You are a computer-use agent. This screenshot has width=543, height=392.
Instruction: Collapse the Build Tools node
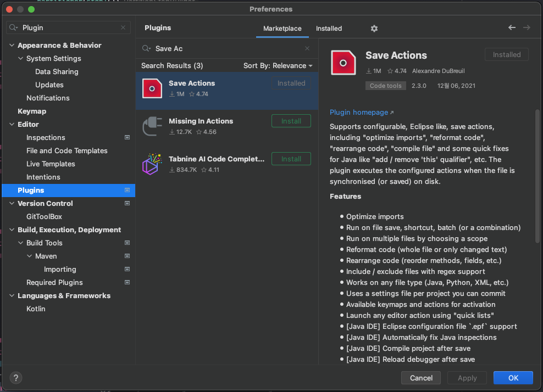pyautogui.click(x=20, y=243)
